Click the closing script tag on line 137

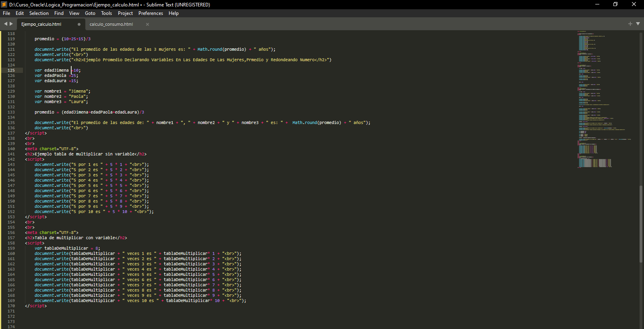click(36, 133)
